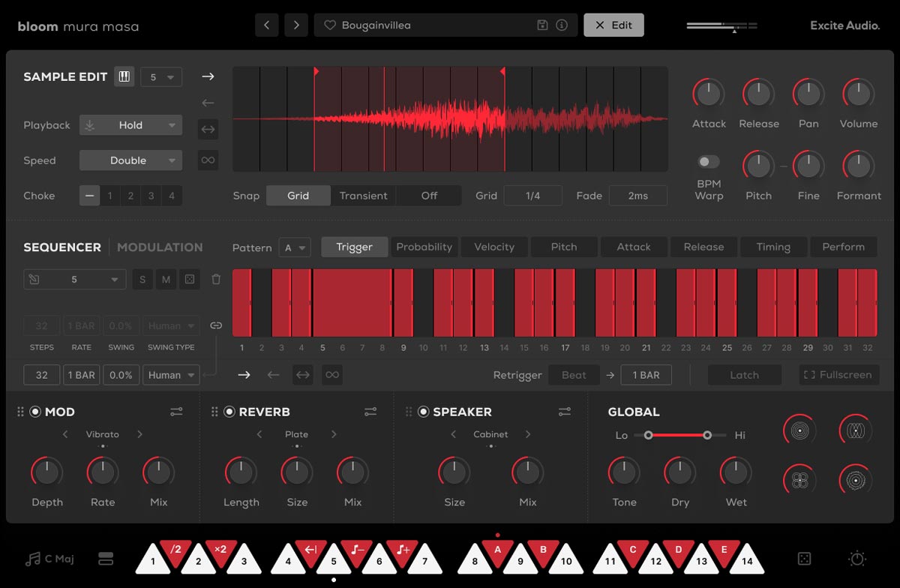This screenshot has height=588, width=900.
Task: Click the keyboard icon next to SAMPLE EDIT
Action: pyautogui.click(x=124, y=76)
